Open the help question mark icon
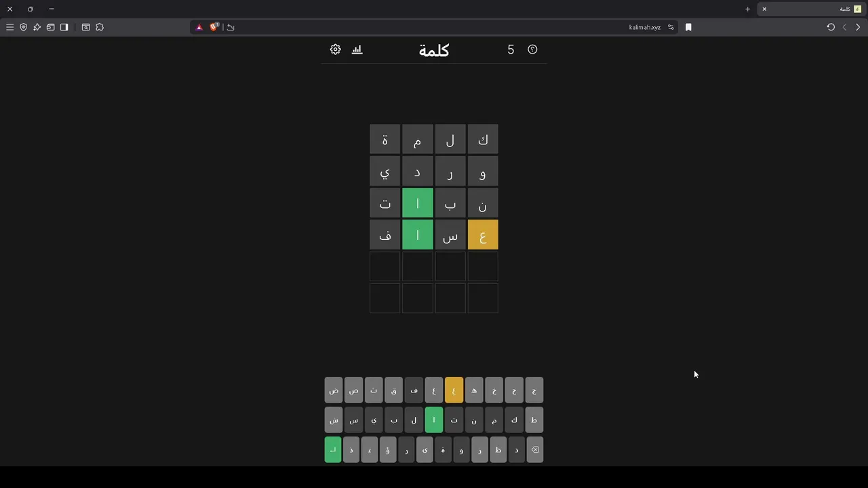The width and height of the screenshot is (868, 488). (x=532, y=49)
